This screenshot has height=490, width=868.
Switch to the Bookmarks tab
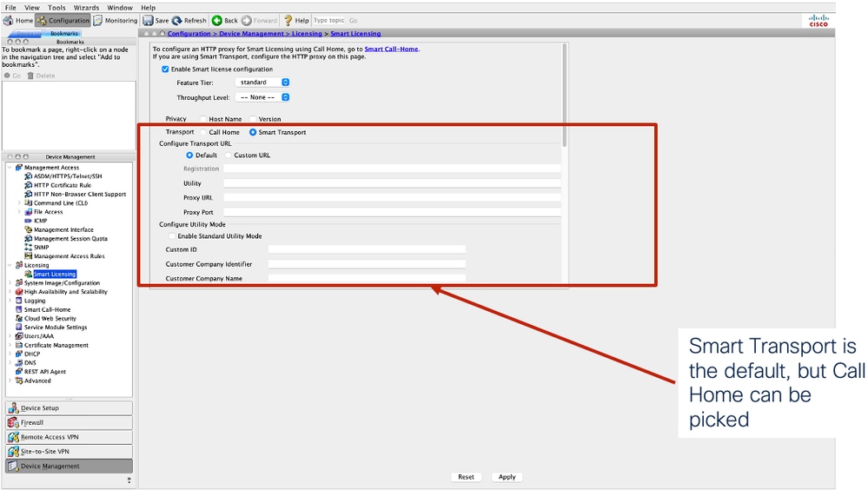coord(64,34)
